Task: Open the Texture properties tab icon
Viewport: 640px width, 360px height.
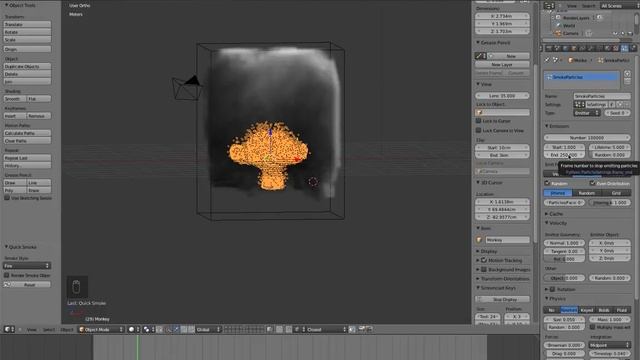Action: coord(616,48)
